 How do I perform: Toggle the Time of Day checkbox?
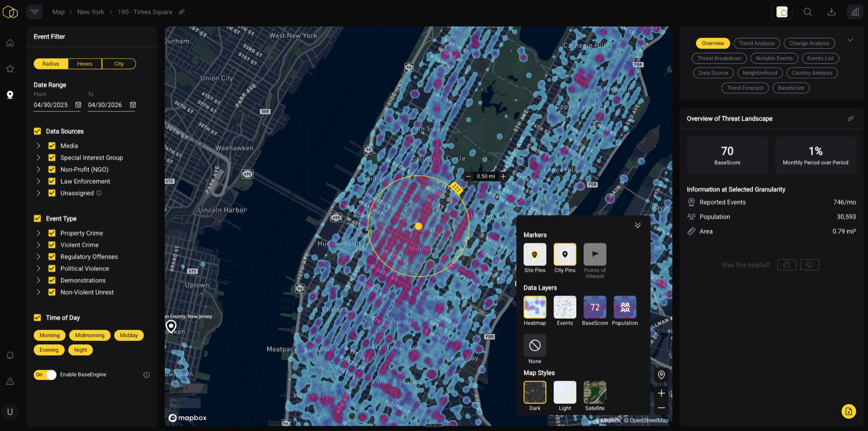(37, 318)
